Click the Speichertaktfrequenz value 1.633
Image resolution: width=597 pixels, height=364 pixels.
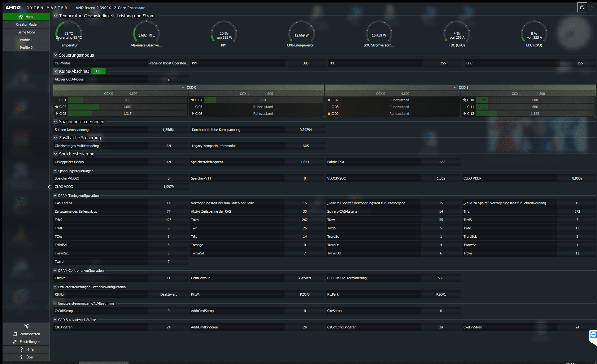pyautogui.click(x=305, y=162)
